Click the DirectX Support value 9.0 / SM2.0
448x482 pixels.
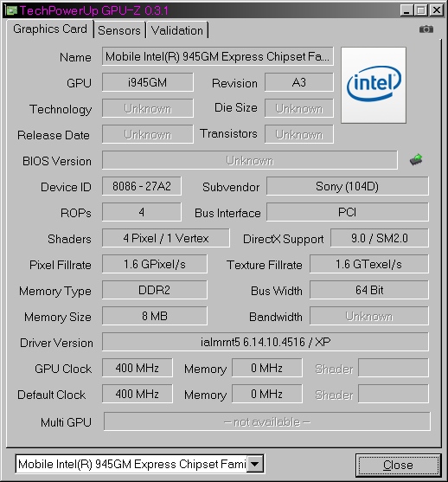(380, 238)
